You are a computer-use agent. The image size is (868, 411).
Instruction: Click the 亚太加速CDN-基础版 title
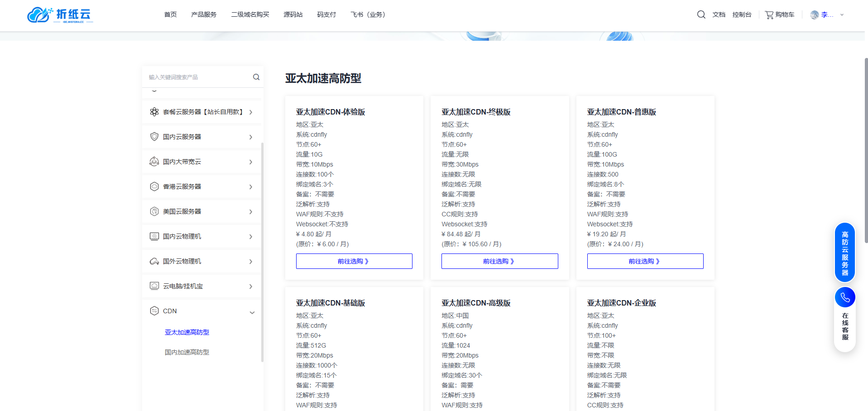point(331,303)
